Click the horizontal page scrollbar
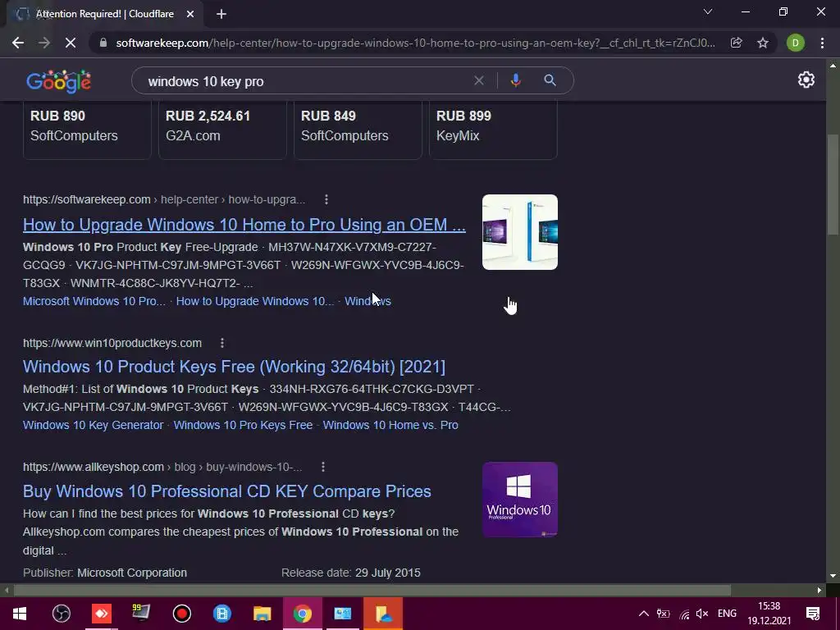This screenshot has width=840, height=630. pyautogui.click(x=372, y=591)
